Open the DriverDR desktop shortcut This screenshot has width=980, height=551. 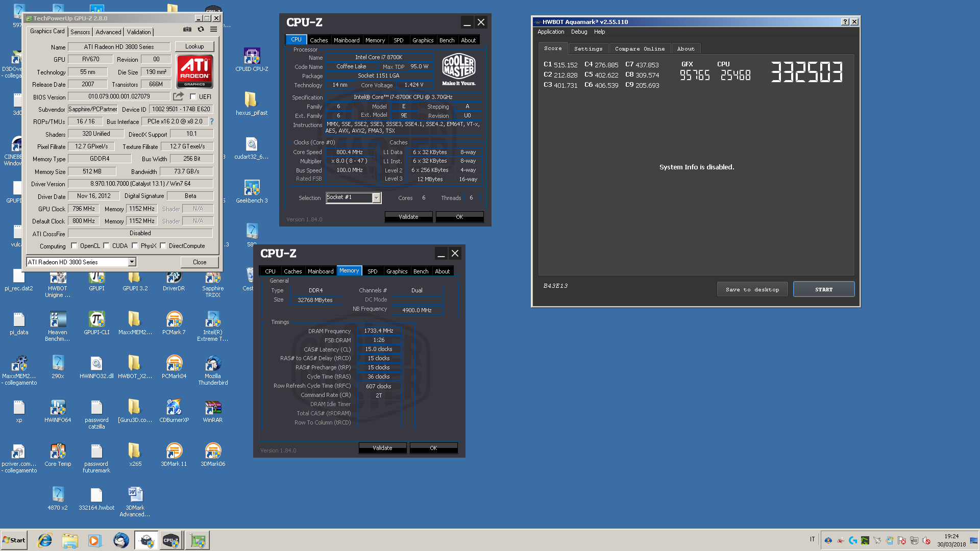[174, 281]
